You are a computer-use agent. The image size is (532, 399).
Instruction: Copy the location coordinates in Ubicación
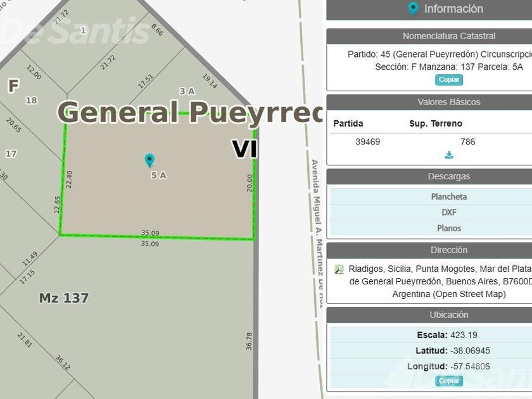click(x=449, y=381)
